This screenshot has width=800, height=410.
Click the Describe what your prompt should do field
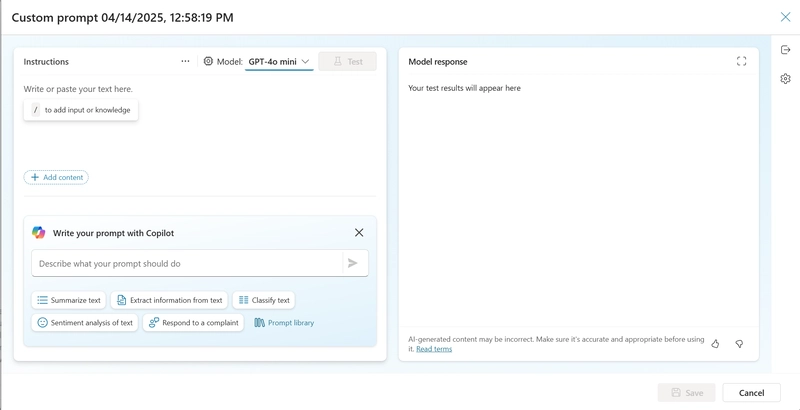[187, 263]
